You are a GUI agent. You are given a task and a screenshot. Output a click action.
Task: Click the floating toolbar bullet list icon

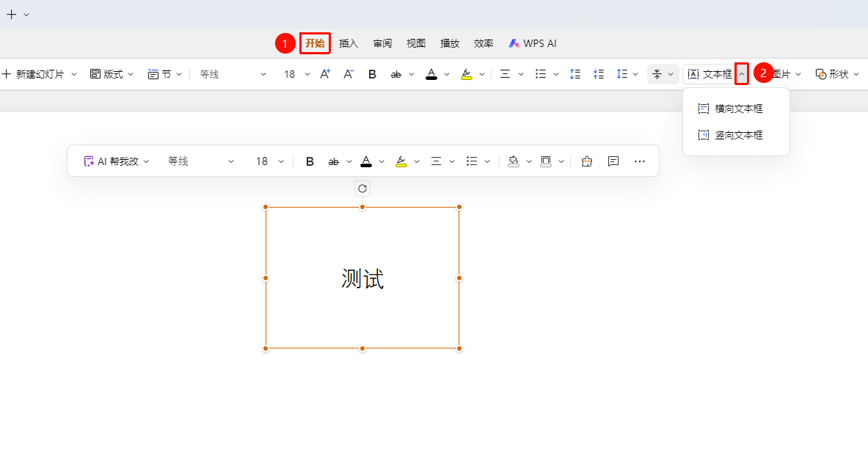pos(472,161)
